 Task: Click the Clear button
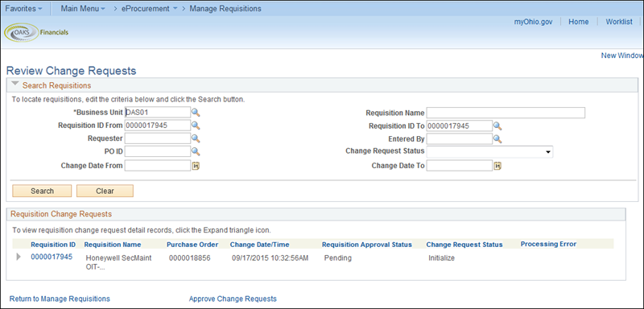coord(105,191)
